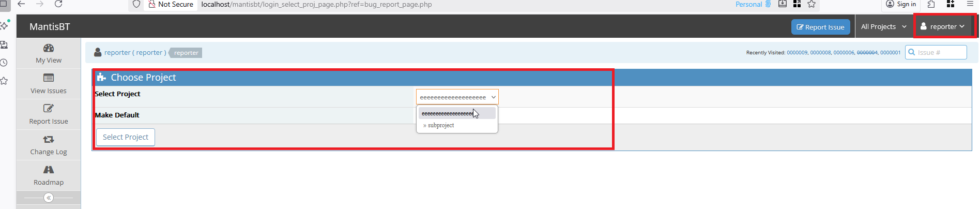Reload the page using browser refresh icon
Image resolution: width=980 pixels, height=209 pixels.
point(58,4)
